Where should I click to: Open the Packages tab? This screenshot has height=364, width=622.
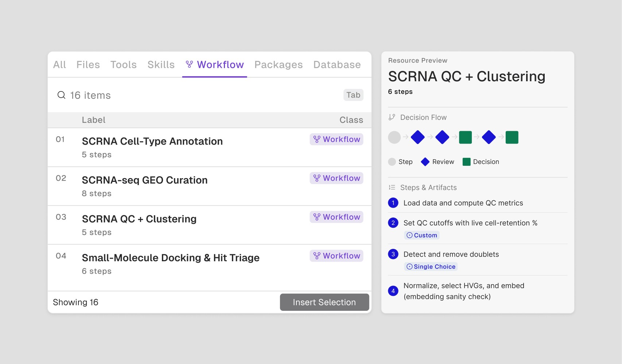tap(279, 64)
